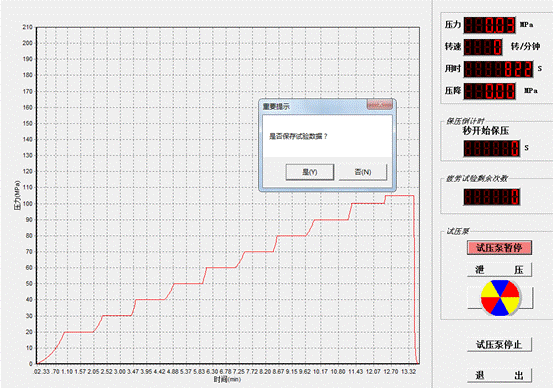The image size is (553, 388).
Task: Click the curve's top 105 MPa plateau
Action: (399, 196)
